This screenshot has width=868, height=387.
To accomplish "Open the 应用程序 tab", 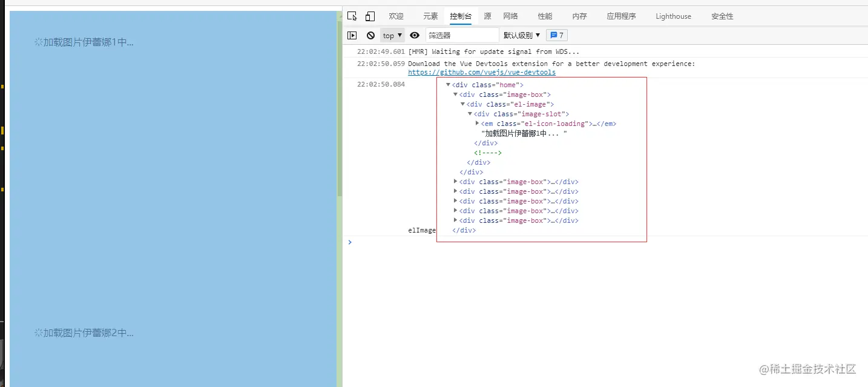I will [x=621, y=16].
